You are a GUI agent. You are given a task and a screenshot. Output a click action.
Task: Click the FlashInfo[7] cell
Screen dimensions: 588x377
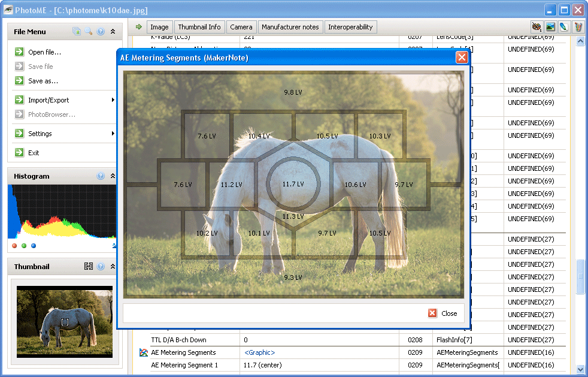[x=454, y=340]
